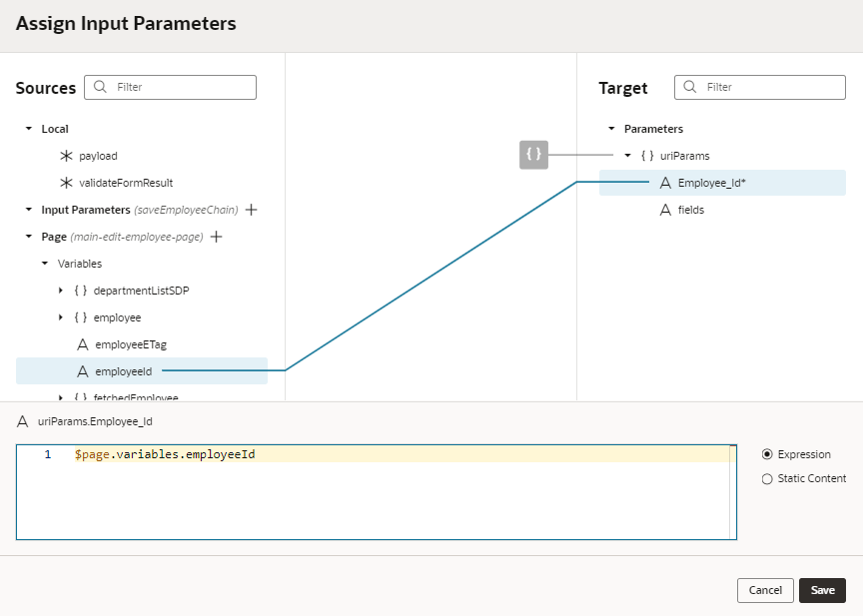Screen dimensions: 863x616
Task: Click the asterisk icon beside payload
Action: pos(66,156)
